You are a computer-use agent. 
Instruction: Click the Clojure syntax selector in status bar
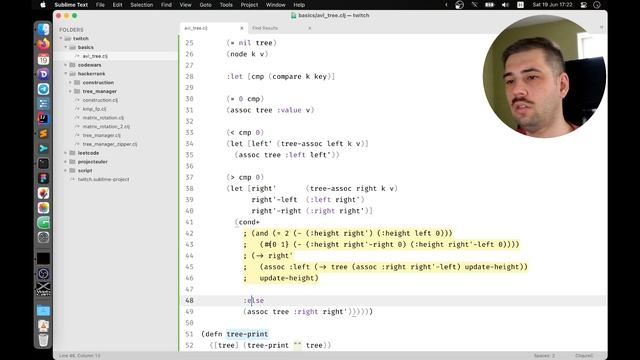584,356
